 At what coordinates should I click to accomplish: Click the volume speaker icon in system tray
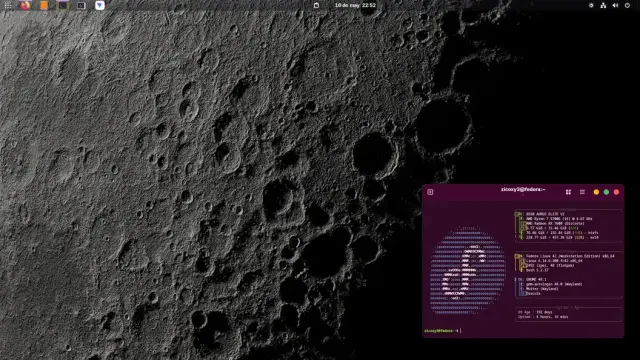click(x=615, y=5)
